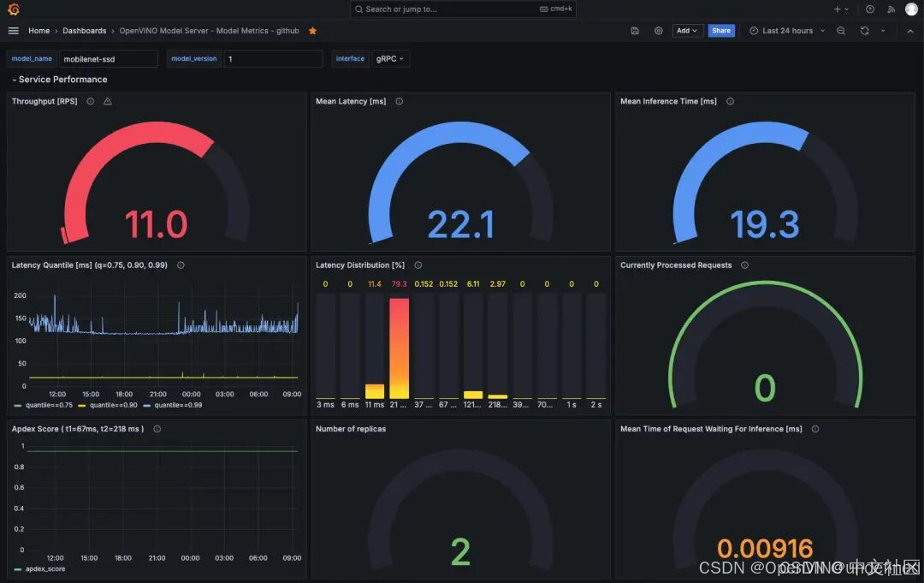The height and width of the screenshot is (583, 924).
Task: Click the Throughput panel info icon
Action: [x=90, y=101]
